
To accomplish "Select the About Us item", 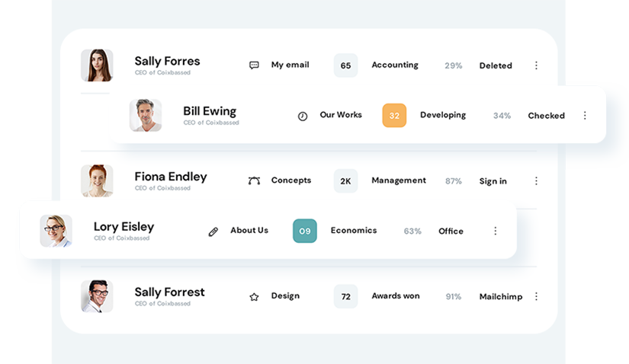I will tap(249, 231).
